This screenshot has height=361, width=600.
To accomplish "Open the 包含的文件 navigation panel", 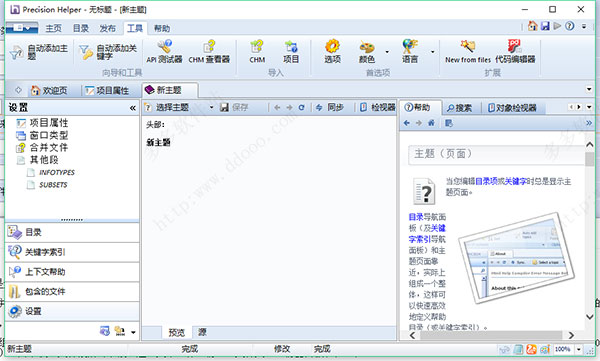I will coord(72,292).
